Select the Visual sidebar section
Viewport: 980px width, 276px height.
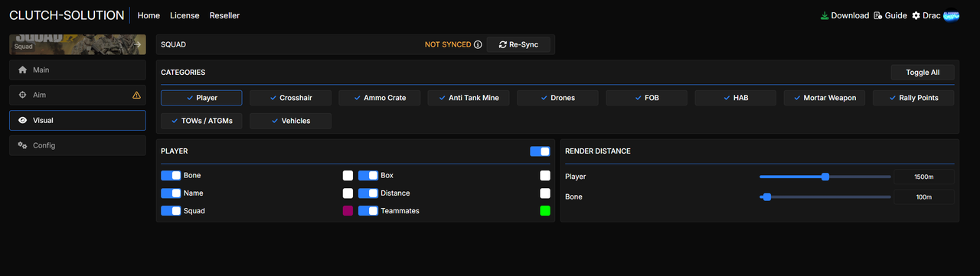point(77,120)
